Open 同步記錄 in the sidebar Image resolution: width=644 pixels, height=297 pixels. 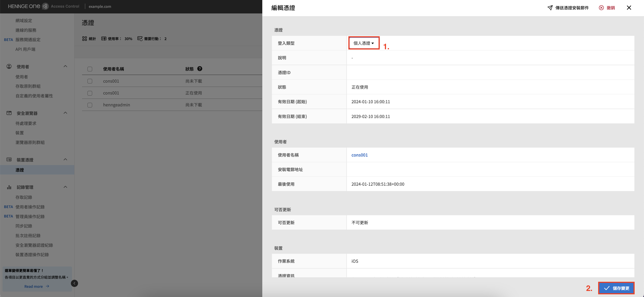click(x=24, y=226)
